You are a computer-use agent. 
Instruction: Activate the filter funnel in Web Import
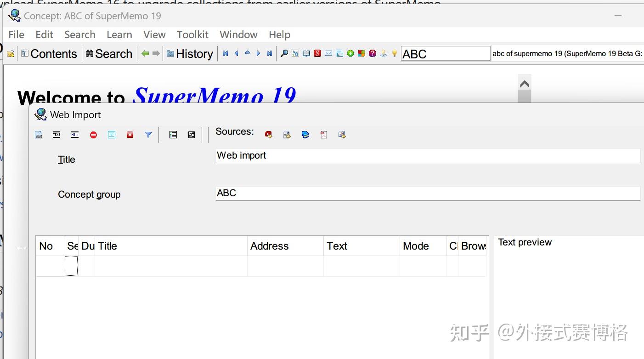point(148,135)
